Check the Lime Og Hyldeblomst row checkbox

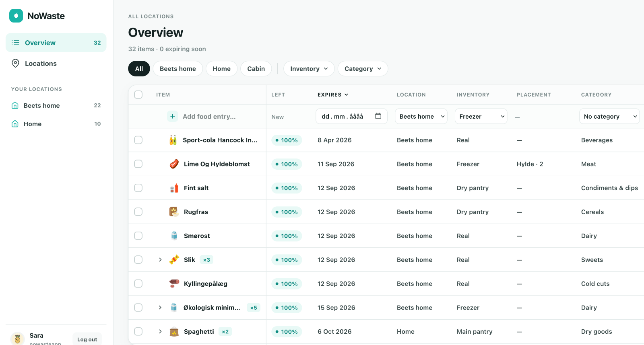tap(138, 164)
